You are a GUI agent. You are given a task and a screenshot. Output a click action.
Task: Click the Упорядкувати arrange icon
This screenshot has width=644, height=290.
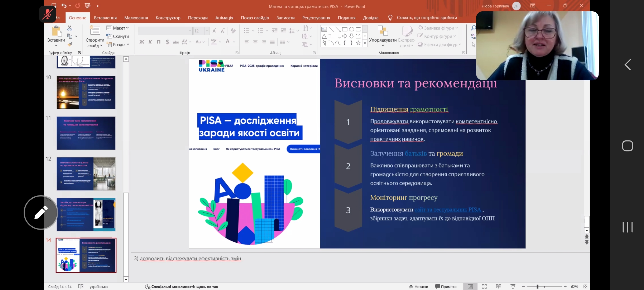click(x=383, y=31)
